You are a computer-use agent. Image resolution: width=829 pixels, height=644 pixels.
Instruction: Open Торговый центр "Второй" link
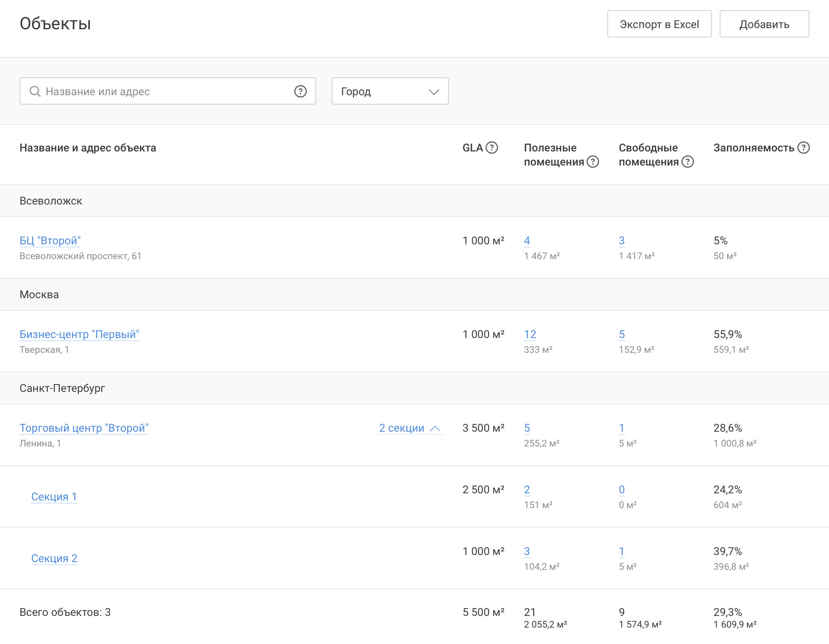click(x=84, y=428)
